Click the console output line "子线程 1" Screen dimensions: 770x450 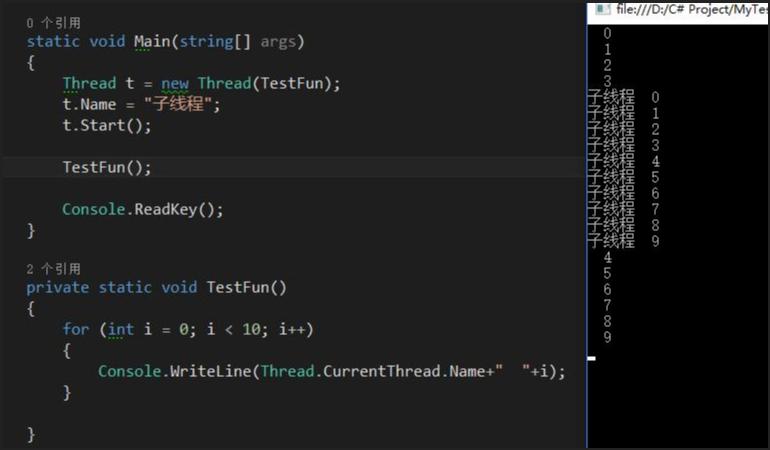623,113
